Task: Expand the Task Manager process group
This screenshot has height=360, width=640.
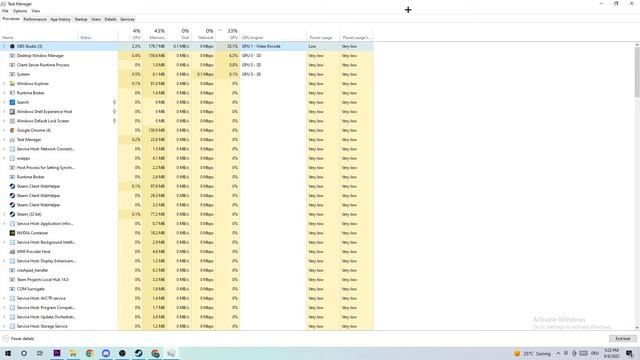Action: pyautogui.click(x=4, y=140)
